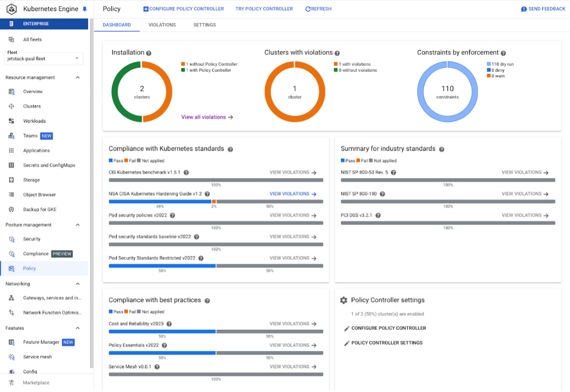Select the Enterprise menu item
The width and height of the screenshot is (570, 392).
click(x=44, y=24)
